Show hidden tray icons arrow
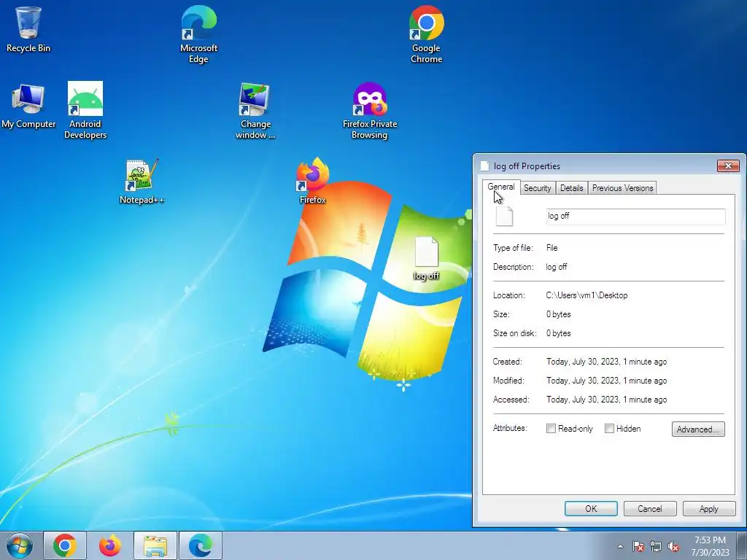 pyautogui.click(x=620, y=546)
